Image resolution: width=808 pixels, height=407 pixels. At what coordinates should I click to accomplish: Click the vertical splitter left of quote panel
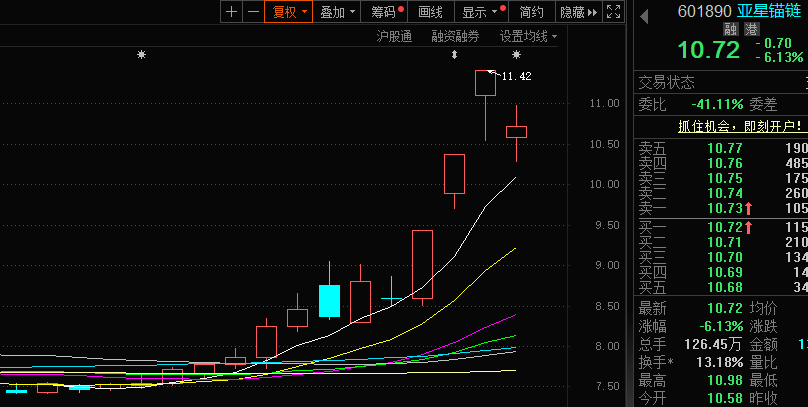631,200
